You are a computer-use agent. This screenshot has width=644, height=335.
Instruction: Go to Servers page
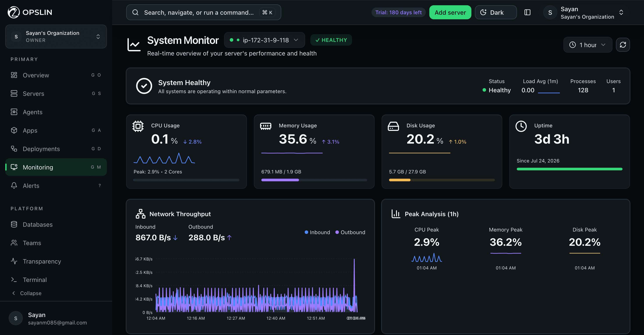[x=56, y=93]
